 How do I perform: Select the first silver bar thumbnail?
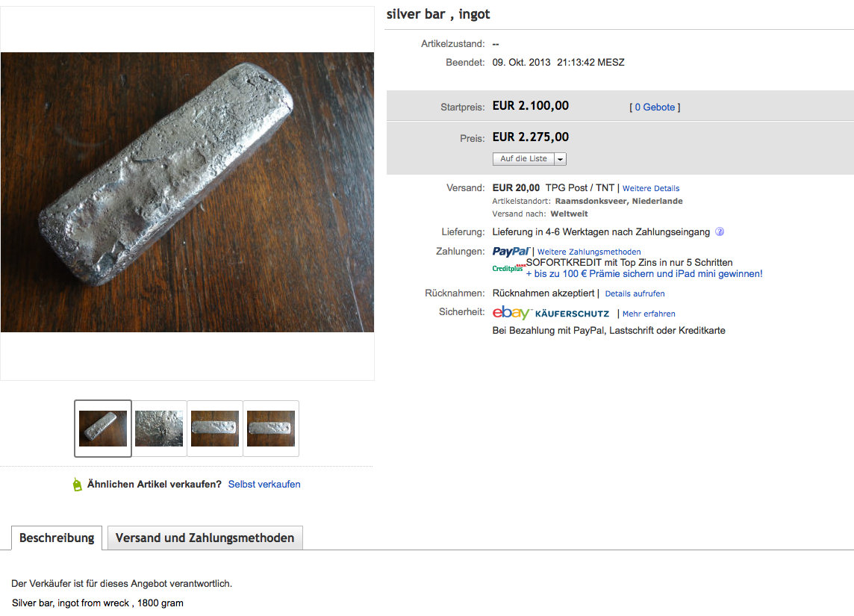[x=103, y=429]
